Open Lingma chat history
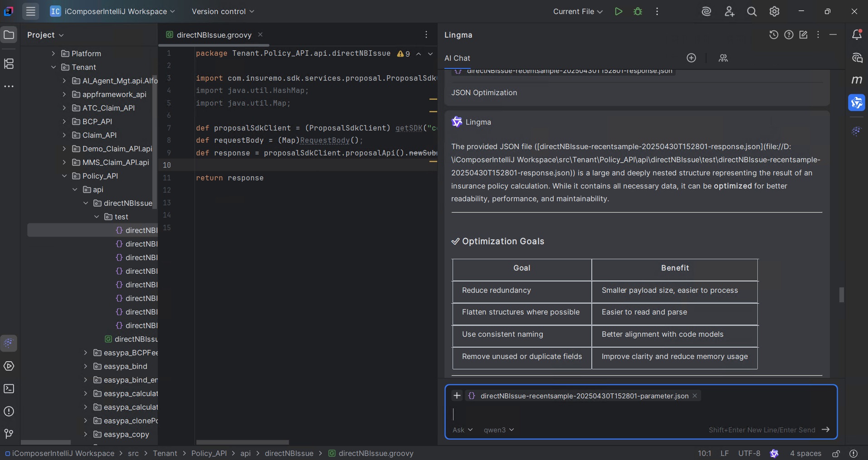 click(774, 35)
